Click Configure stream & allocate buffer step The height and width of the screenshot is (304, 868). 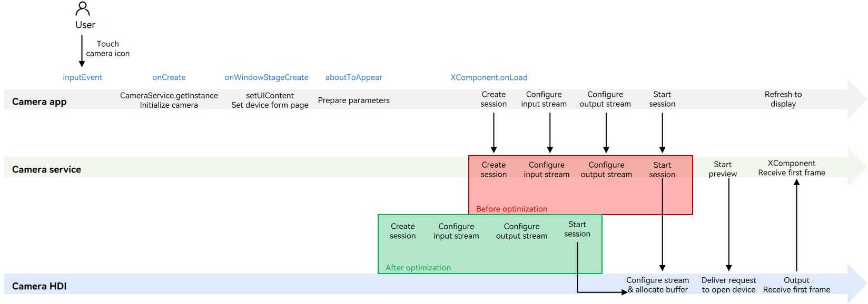[x=657, y=285]
